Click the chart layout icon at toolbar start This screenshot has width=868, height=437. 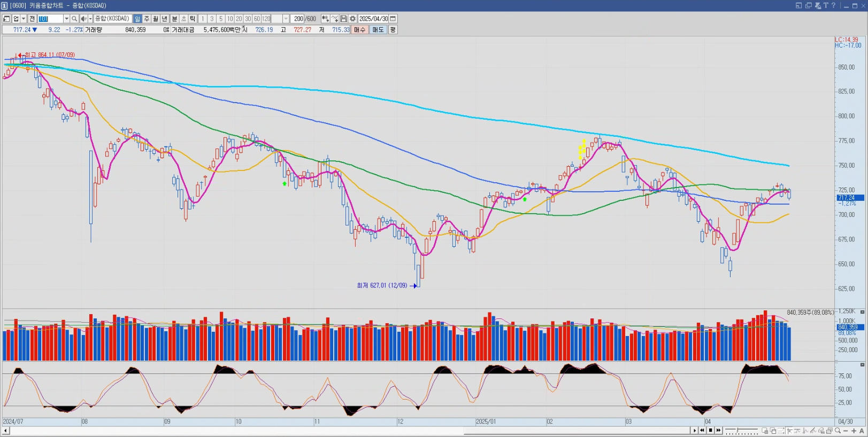[7, 19]
